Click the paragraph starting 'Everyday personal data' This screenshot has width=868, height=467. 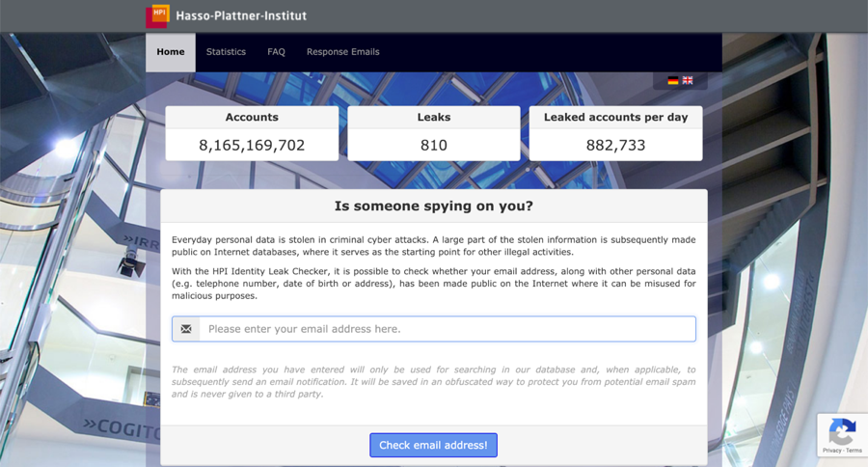click(x=433, y=246)
